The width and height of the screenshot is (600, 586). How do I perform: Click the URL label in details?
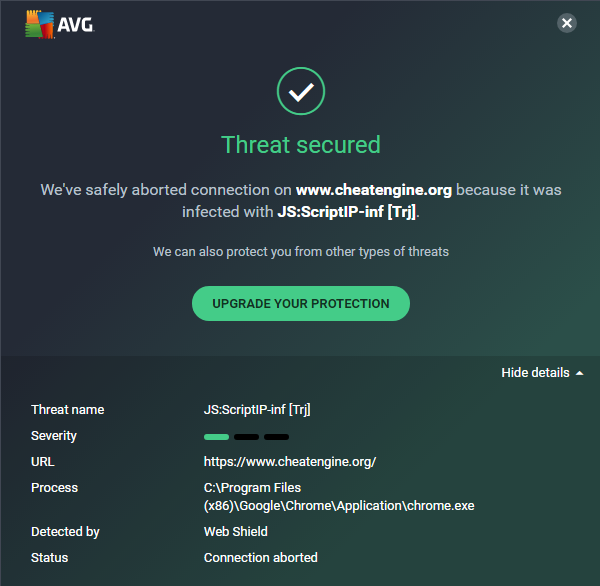click(43, 462)
